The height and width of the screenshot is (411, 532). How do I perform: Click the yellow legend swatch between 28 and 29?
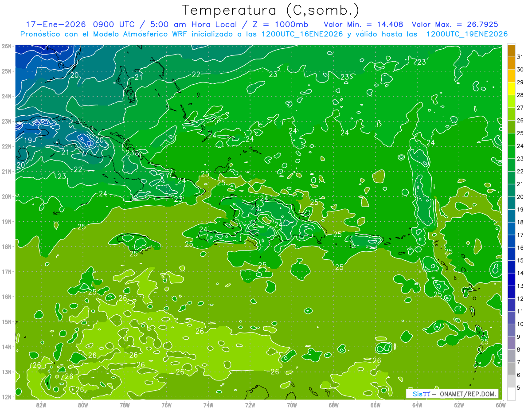click(x=511, y=89)
